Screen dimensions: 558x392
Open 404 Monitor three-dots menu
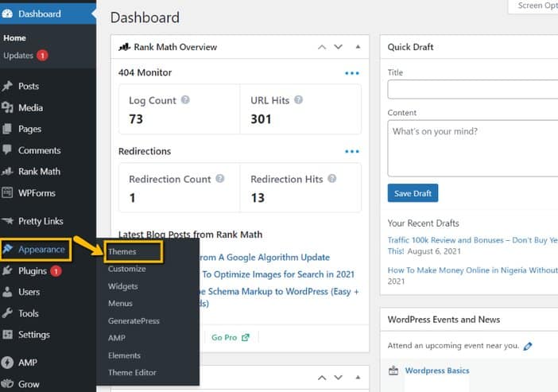point(352,73)
